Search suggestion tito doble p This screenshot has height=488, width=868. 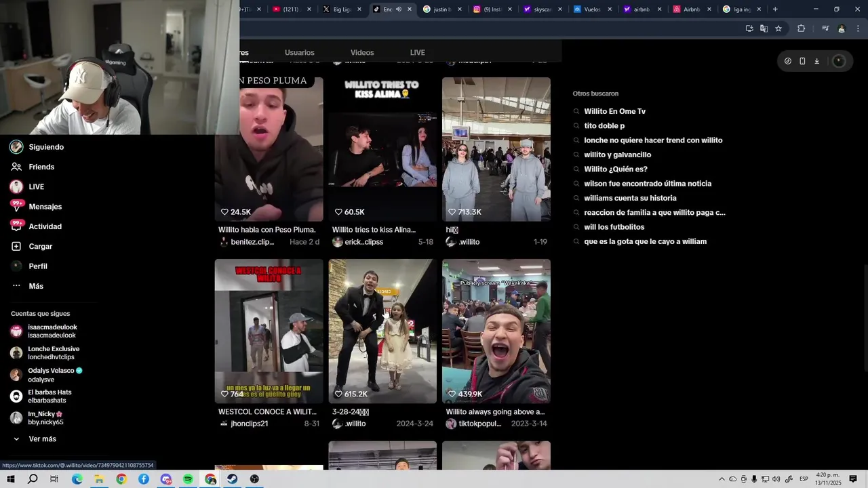[604, 126]
